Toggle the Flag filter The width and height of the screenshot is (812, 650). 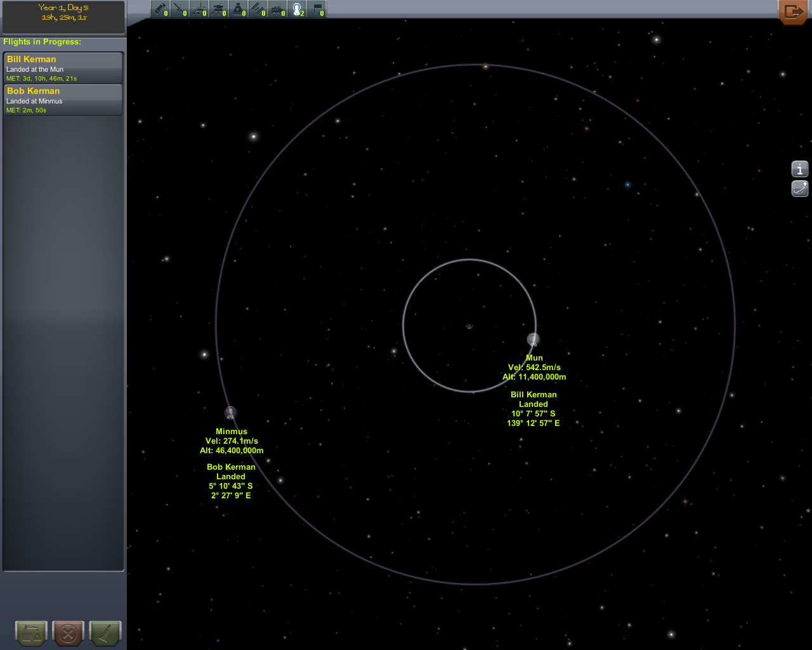[317, 9]
